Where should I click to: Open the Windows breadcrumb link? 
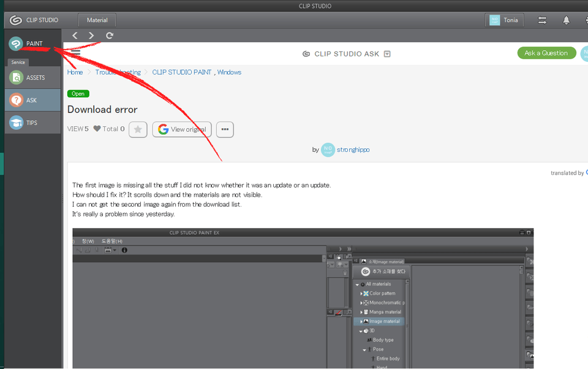coord(229,72)
